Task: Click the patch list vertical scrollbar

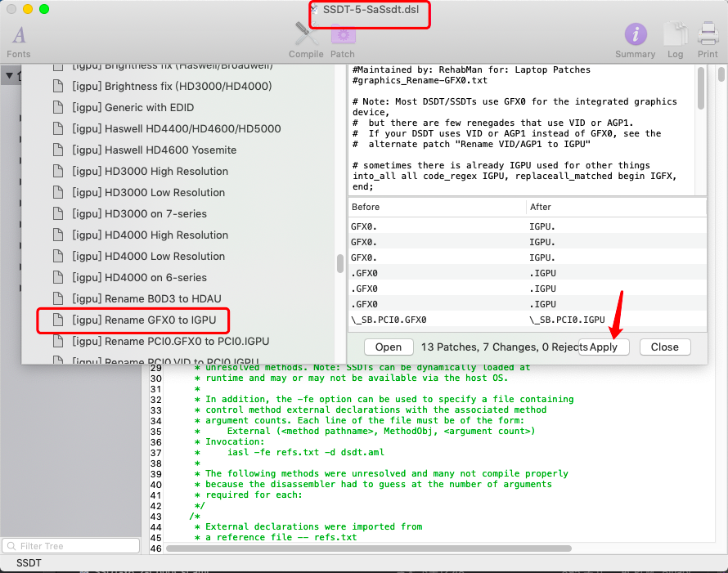Action: [340, 263]
